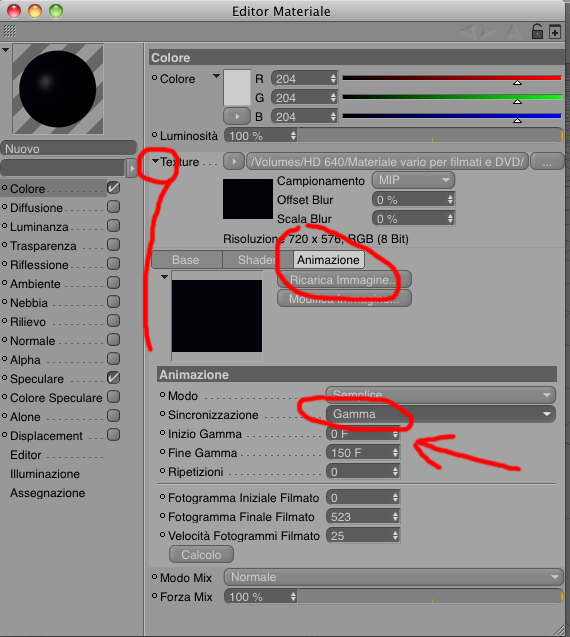Click the Ricarica Immagine button
The height and width of the screenshot is (637, 570).
coord(344,280)
